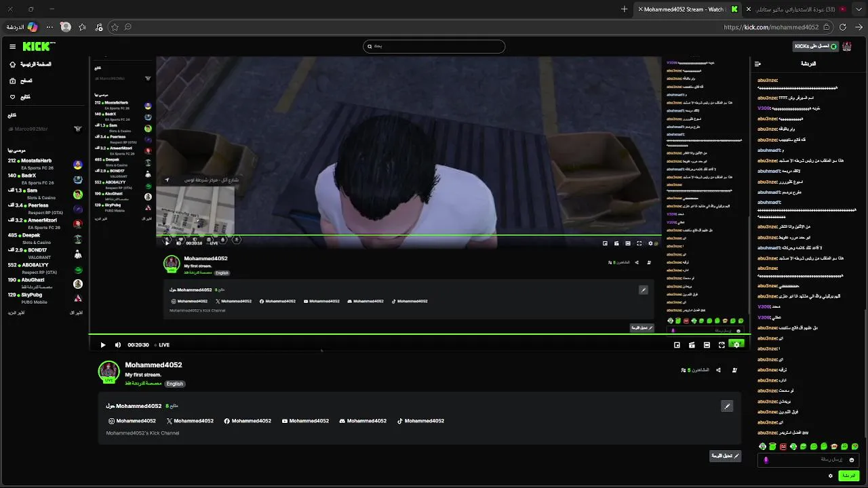The width and height of the screenshot is (868, 488).
Task: Click the browser address bar URL
Action: 771,27
